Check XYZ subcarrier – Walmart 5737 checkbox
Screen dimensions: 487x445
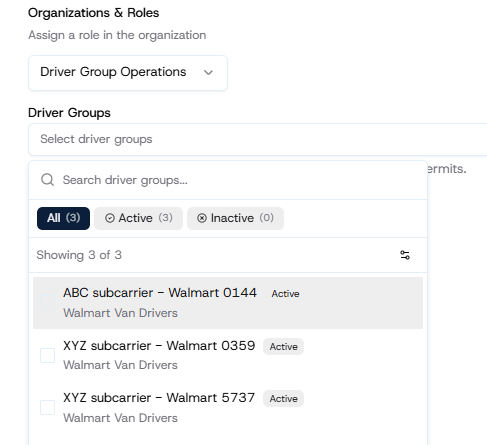47,407
